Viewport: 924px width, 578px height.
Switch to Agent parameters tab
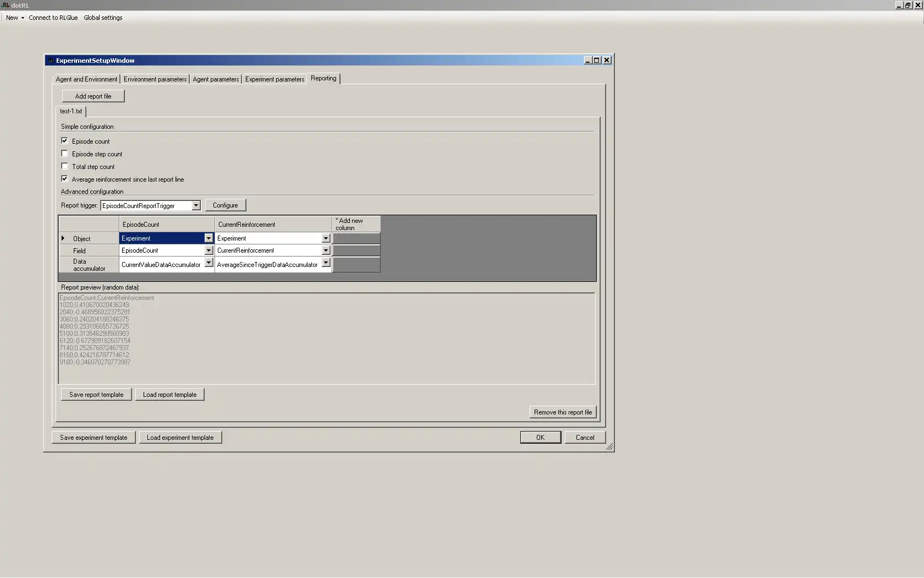coord(216,79)
